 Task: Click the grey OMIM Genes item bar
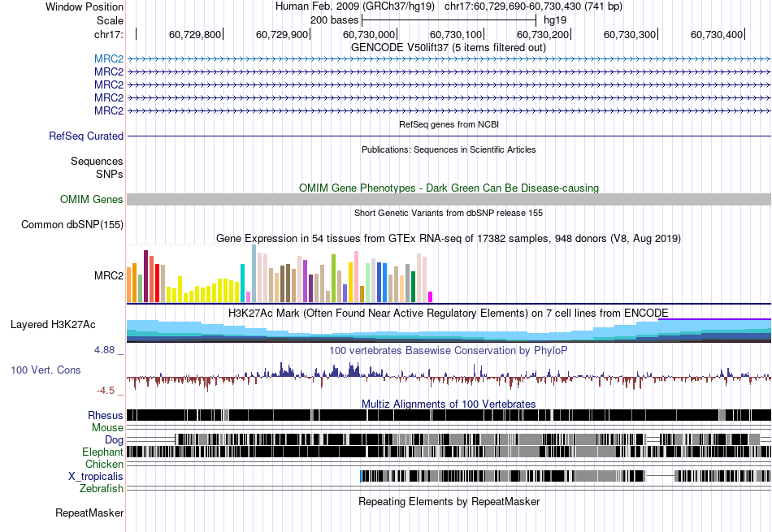(x=449, y=199)
